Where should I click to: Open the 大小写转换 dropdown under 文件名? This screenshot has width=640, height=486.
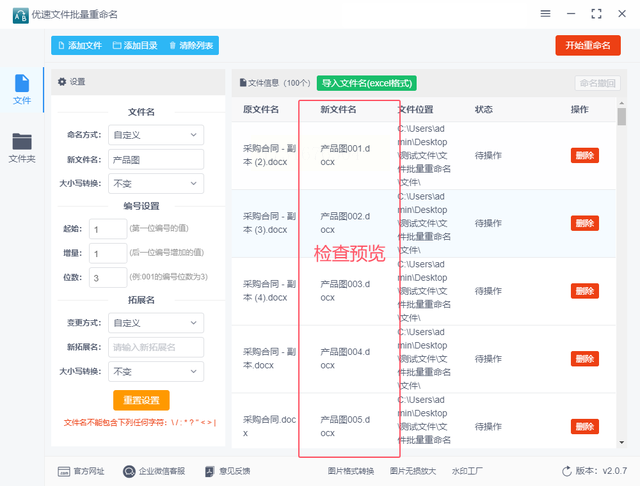tap(156, 184)
